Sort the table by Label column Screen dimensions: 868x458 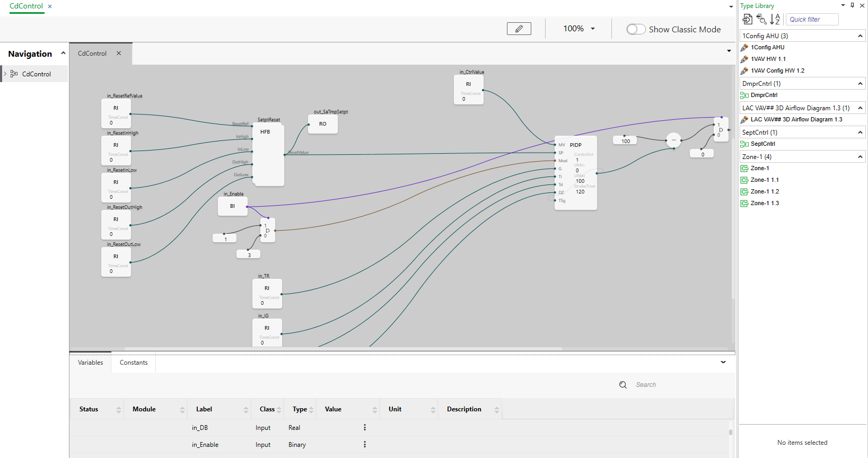[x=204, y=409]
